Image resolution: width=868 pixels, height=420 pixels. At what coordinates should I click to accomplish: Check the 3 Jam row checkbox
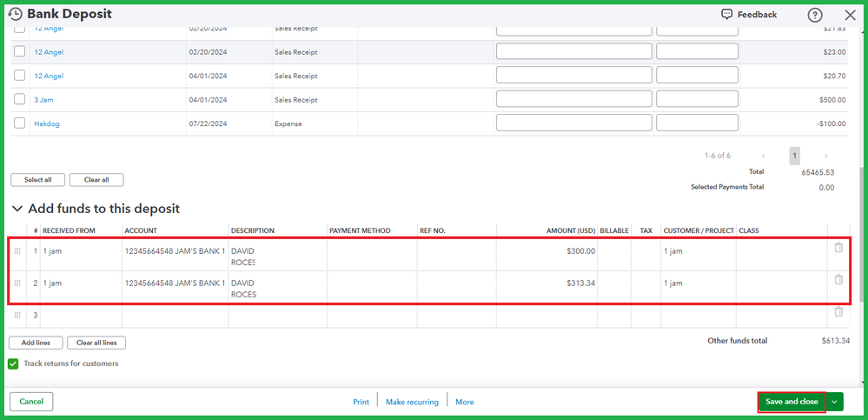pyautogui.click(x=19, y=99)
